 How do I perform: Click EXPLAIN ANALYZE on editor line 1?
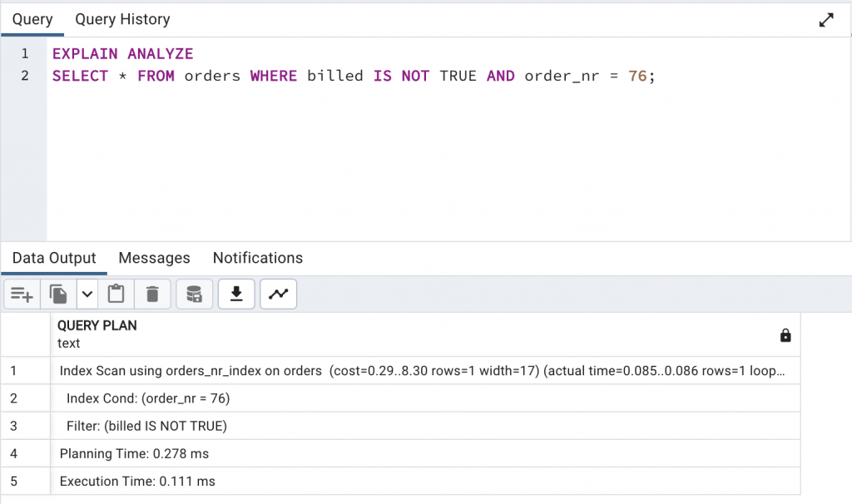123,54
